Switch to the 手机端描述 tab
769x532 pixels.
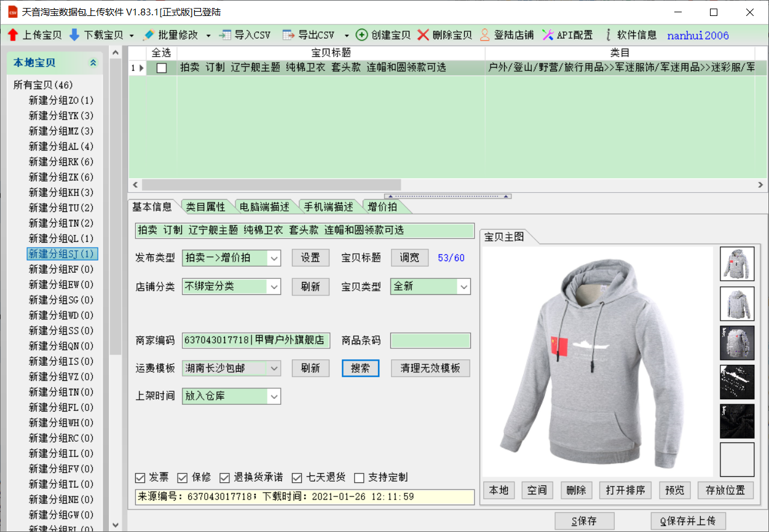(330, 207)
